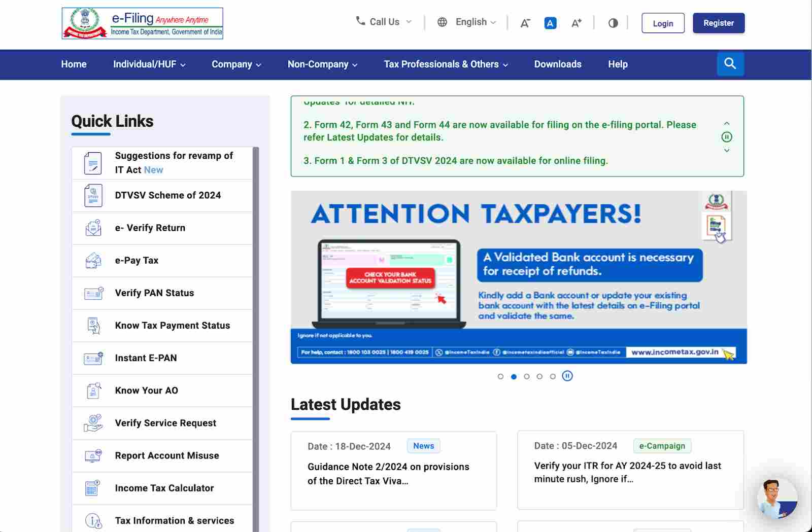Viewport: 812px width, 532px height.
Task: Open the Downloads menu item
Action: click(558, 64)
